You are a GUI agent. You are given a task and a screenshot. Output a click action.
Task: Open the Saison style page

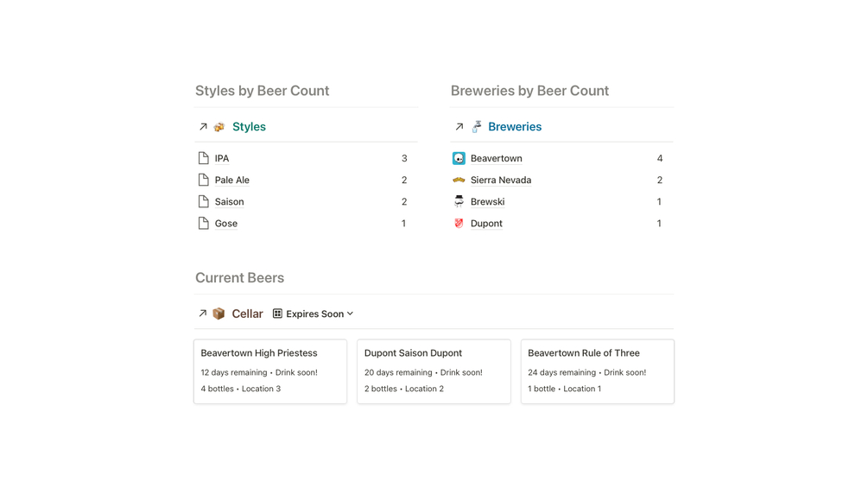pyautogui.click(x=229, y=202)
